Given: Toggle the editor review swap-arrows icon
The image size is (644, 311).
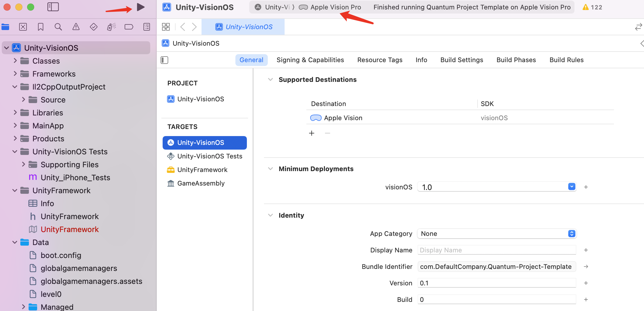Looking at the screenshot, I should tap(638, 27).
